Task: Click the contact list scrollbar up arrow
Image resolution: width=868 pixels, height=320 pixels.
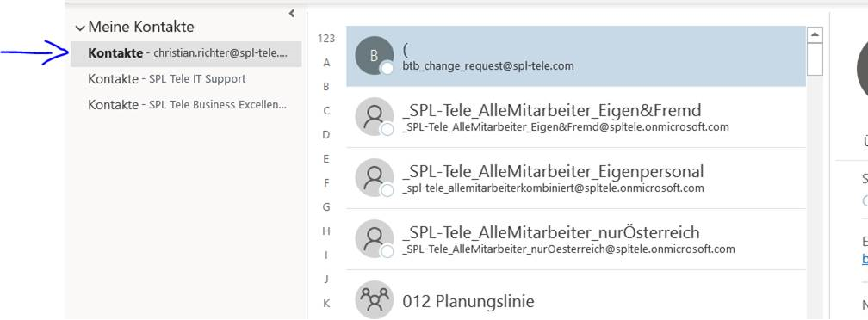Action: click(x=815, y=34)
